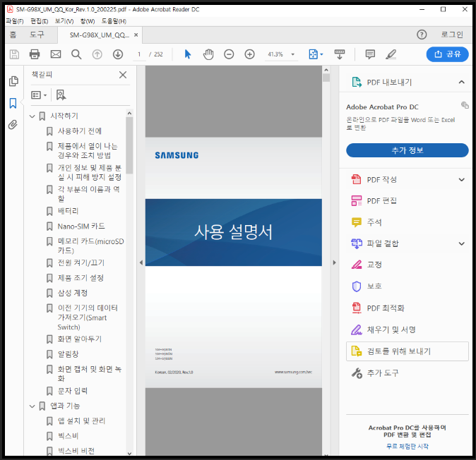Open the Find text magnifier
The width and height of the screenshot is (476, 460).
[x=76, y=54]
